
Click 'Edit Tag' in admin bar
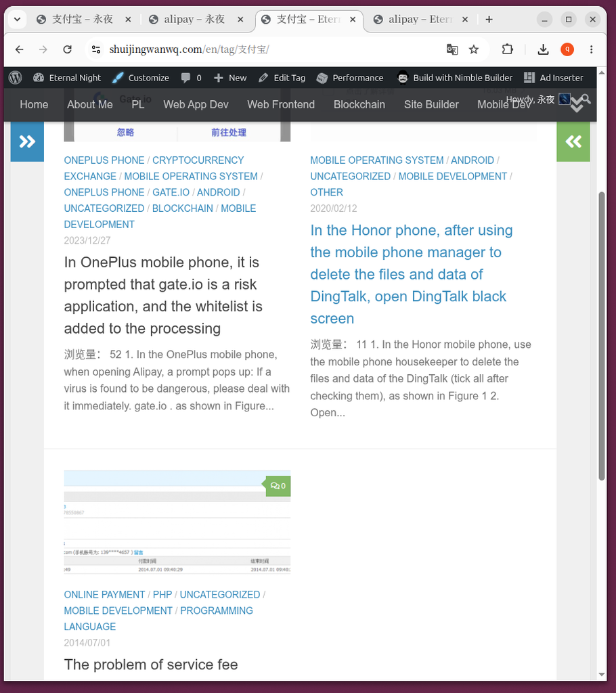(282, 78)
